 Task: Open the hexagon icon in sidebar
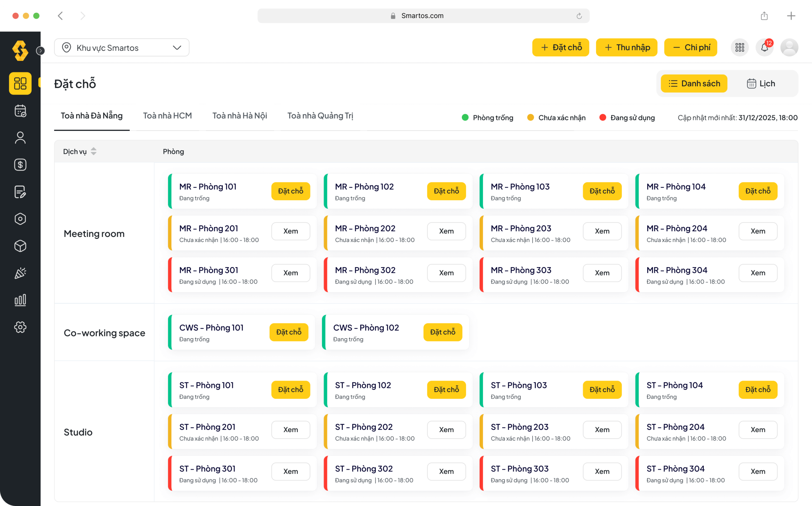20,219
